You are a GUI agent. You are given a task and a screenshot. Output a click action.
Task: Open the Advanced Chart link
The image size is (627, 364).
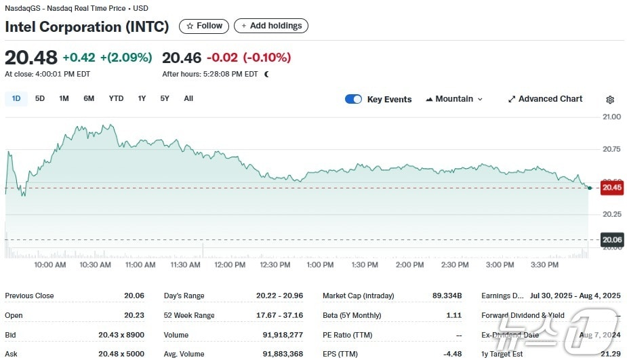tap(550, 99)
